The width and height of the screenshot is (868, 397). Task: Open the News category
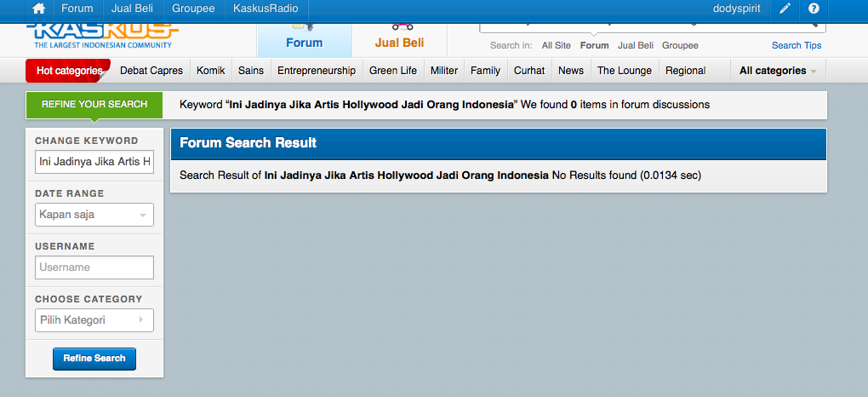[571, 71]
